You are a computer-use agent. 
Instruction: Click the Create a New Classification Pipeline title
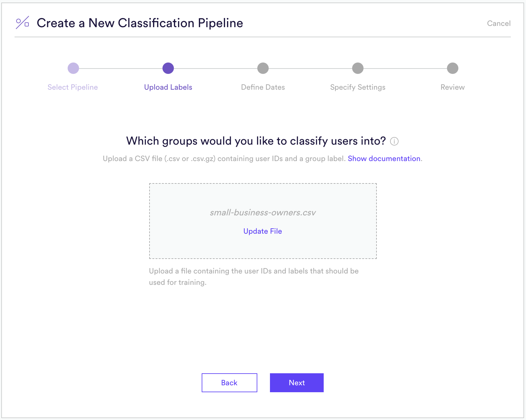click(x=140, y=23)
